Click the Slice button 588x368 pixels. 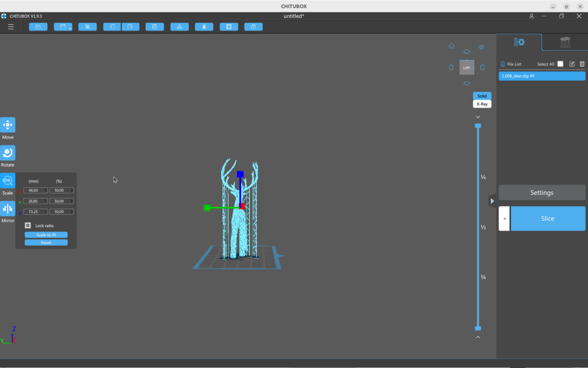coord(548,218)
